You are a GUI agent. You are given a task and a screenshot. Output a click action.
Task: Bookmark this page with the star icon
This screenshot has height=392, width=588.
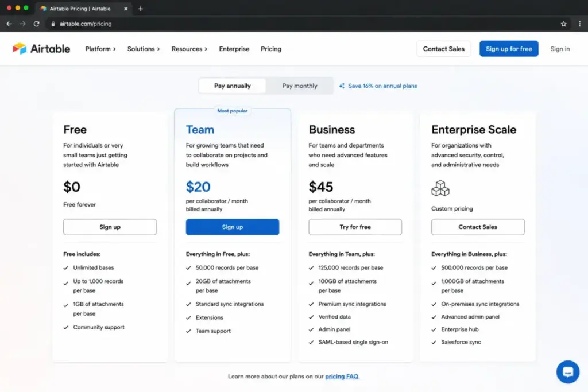[x=564, y=24]
